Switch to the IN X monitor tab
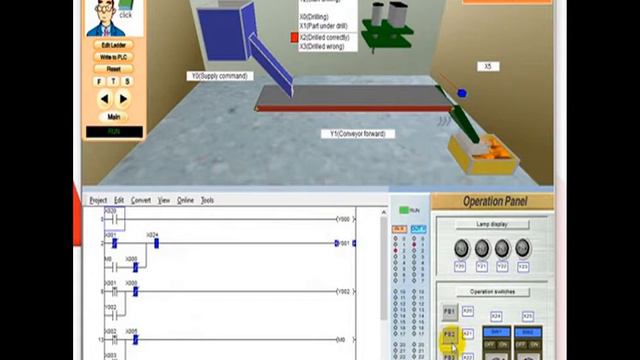Screen dimensions: 640x360 pyautogui.click(x=399, y=229)
